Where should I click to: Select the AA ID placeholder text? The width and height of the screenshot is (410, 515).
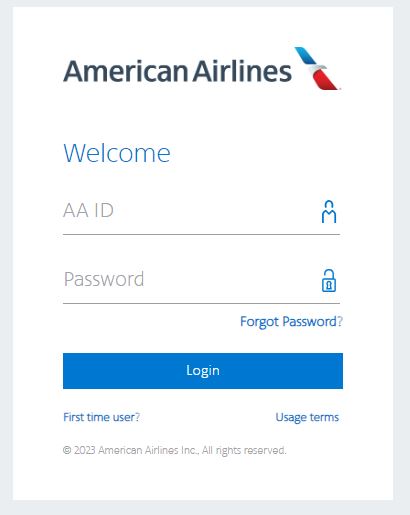tap(88, 210)
